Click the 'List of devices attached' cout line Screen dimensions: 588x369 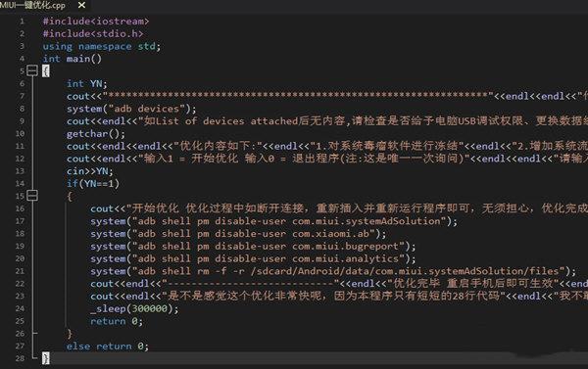coord(327,121)
